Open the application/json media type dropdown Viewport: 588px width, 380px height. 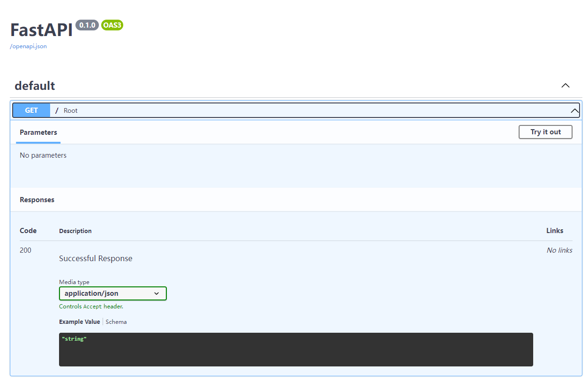112,293
